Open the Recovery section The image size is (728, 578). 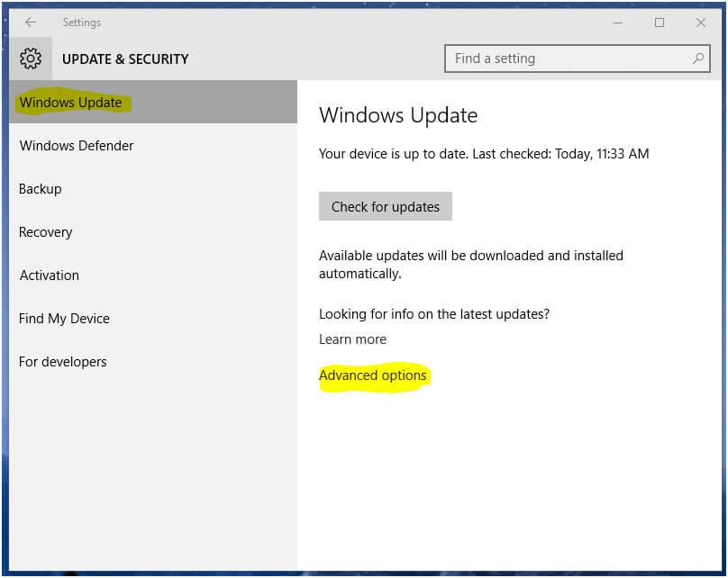tap(153, 232)
